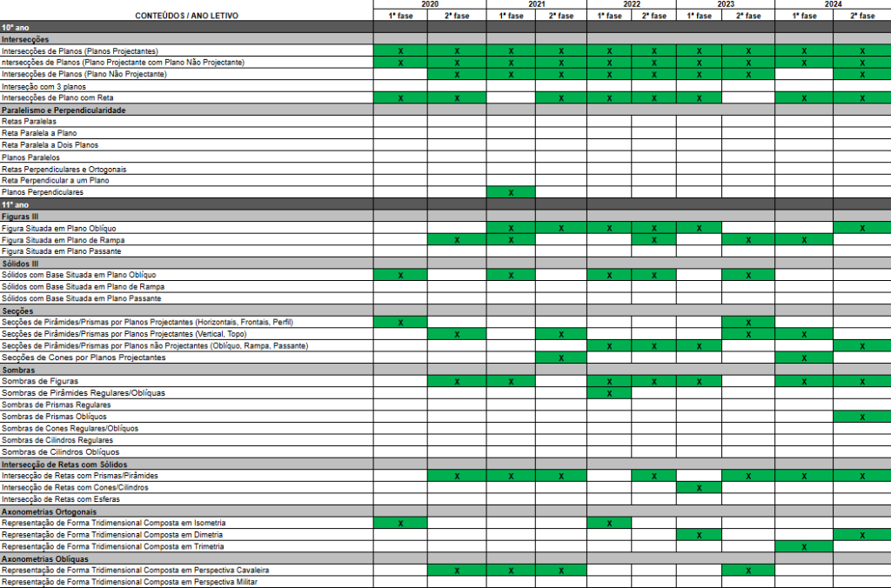Select the marked cell in the Trimetria row
Image resolution: width=891 pixels, height=588 pixels.
tap(804, 547)
